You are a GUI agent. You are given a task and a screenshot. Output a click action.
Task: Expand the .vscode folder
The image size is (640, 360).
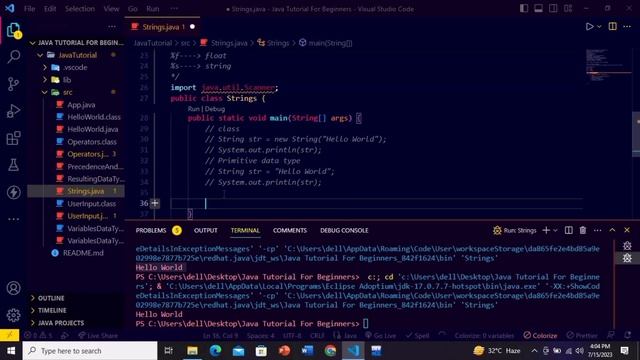[x=75, y=67]
